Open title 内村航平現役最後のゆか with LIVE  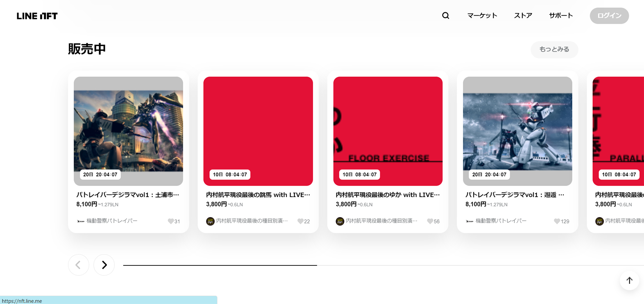(x=388, y=195)
